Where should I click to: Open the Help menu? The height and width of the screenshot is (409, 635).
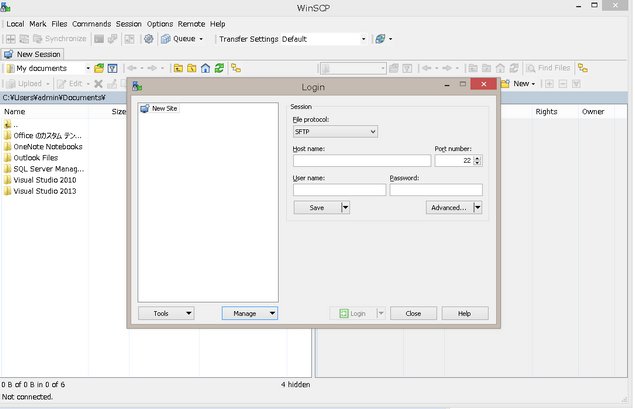coord(217,24)
